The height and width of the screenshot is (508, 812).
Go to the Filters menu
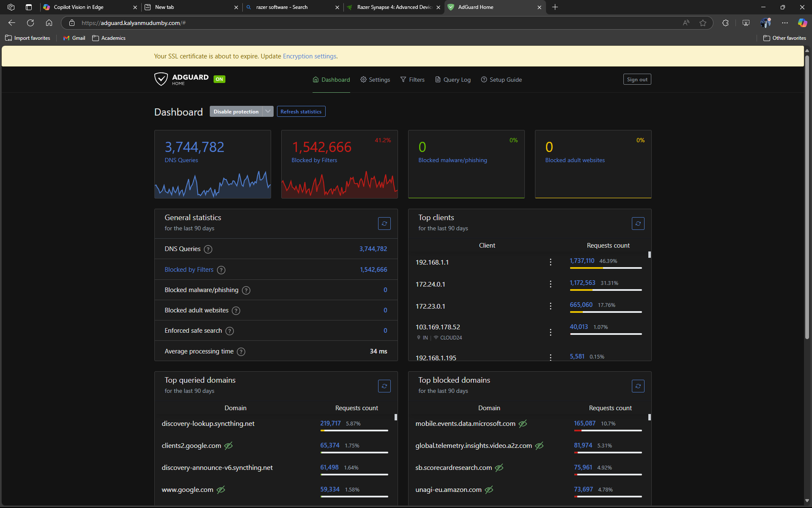coord(412,80)
